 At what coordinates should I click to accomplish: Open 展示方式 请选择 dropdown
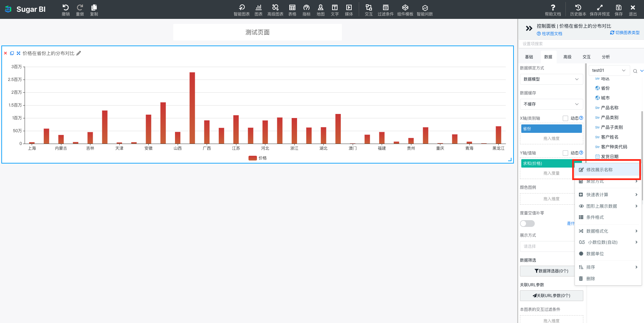click(x=547, y=246)
